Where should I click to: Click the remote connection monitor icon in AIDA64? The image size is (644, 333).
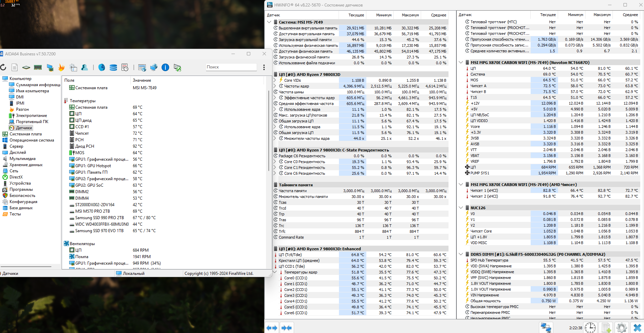tap(177, 67)
